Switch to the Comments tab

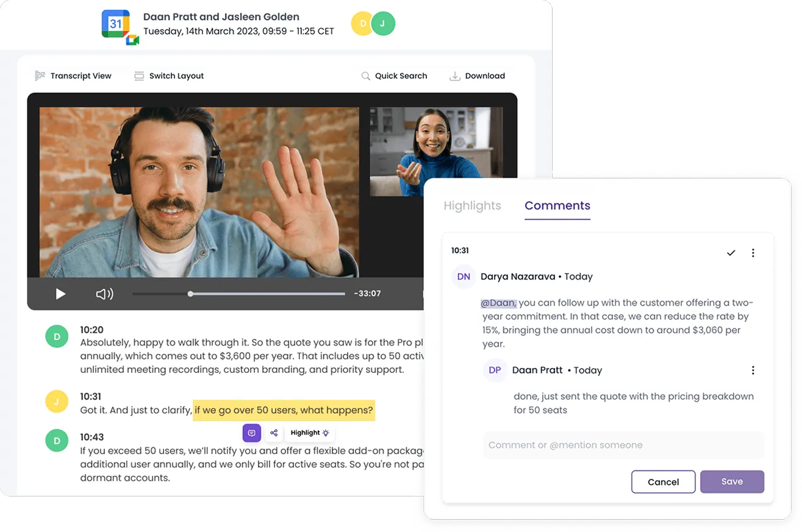(x=557, y=206)
